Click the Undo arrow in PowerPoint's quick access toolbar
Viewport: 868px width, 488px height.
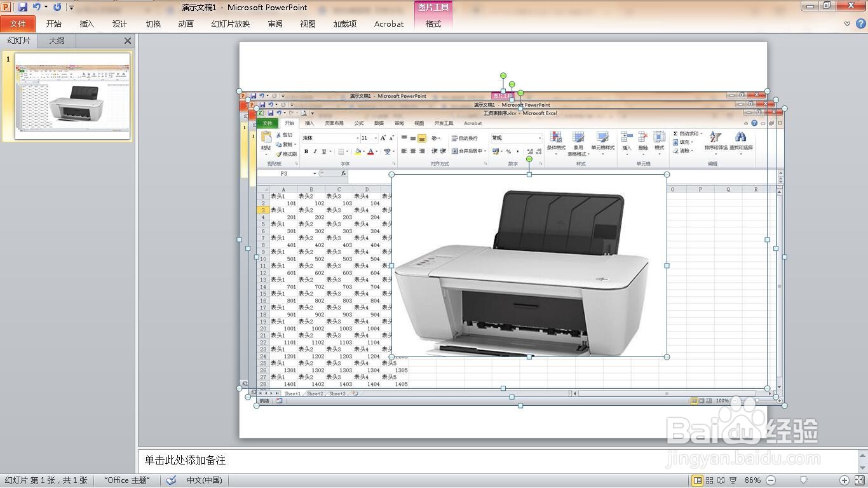pyautogui.click(x=36, y=7)
